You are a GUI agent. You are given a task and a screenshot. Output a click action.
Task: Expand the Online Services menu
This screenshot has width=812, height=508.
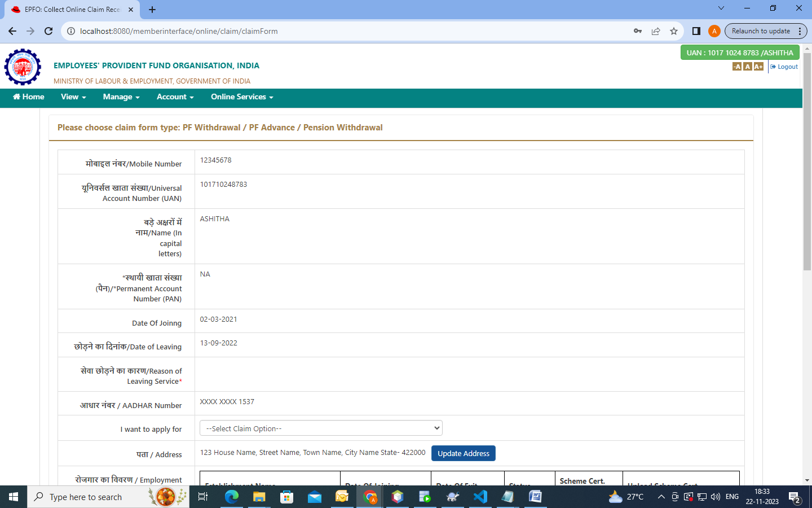coord(242,97)
